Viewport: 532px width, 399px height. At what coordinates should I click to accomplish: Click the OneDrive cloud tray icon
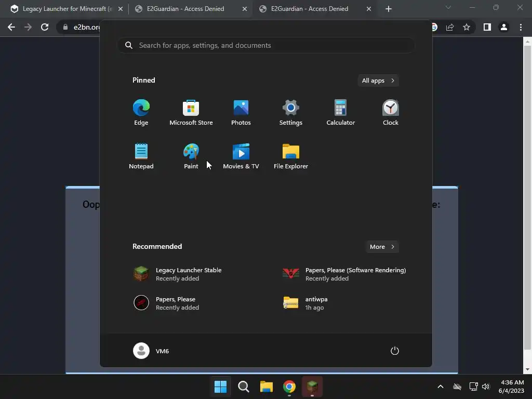pyautogui.click(x=457, y=387)
